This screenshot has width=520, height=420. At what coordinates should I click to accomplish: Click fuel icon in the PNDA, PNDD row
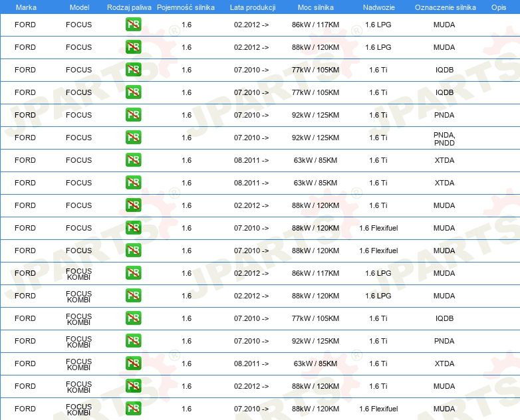133,138
